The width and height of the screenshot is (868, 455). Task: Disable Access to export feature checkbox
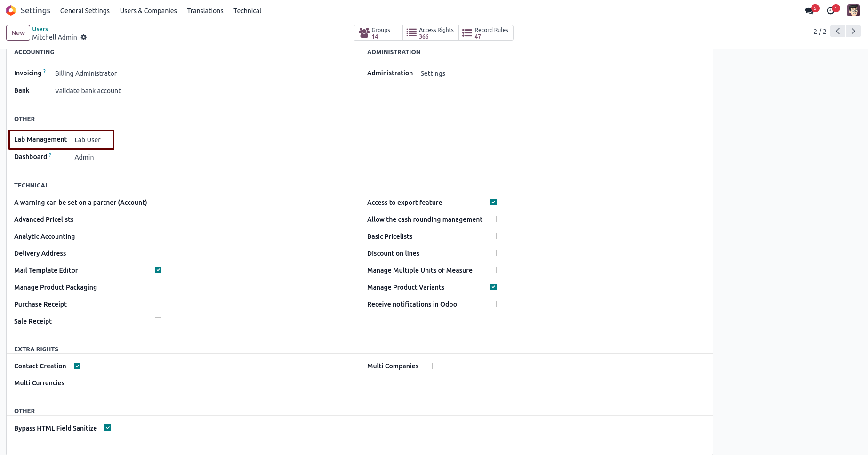pos(493,202)
